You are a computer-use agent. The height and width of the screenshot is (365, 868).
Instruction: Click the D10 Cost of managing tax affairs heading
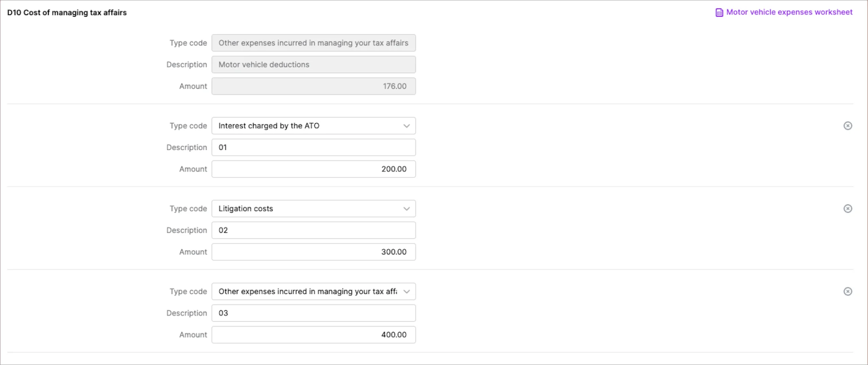pos(67,12)
